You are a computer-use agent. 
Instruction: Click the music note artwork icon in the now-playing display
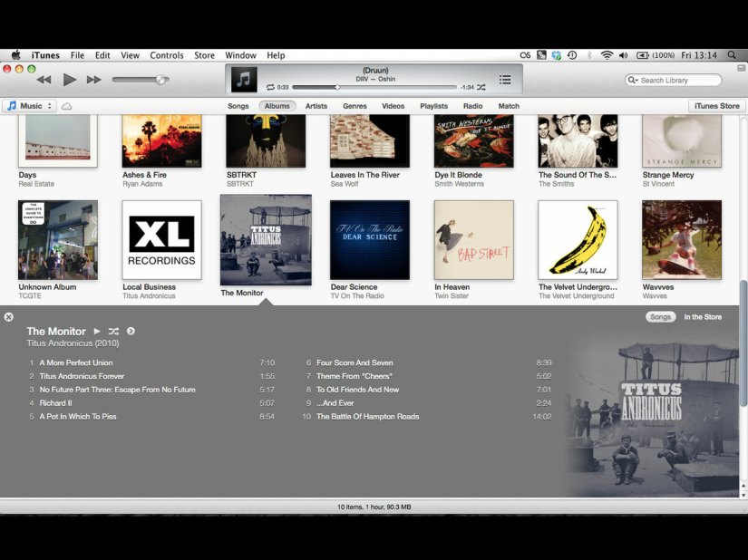[244, 79]
